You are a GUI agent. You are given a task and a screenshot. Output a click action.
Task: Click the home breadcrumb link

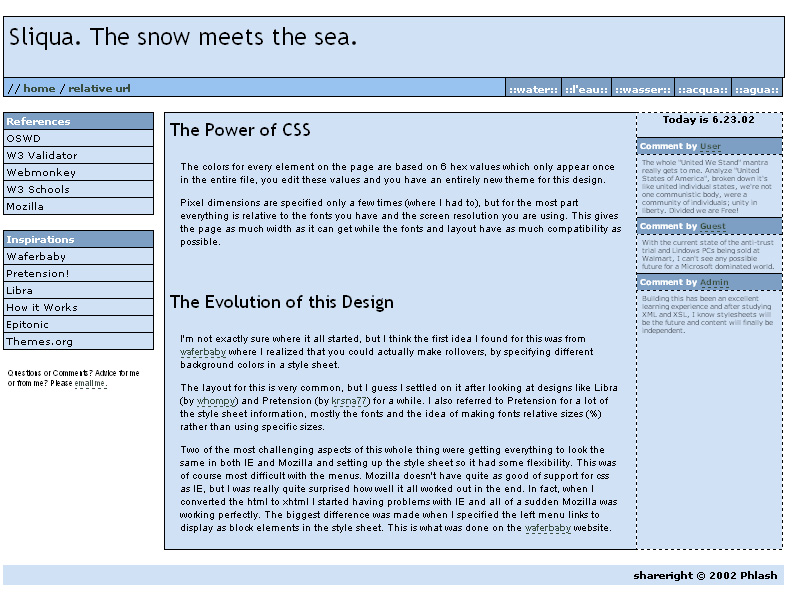tap(39, 88)
